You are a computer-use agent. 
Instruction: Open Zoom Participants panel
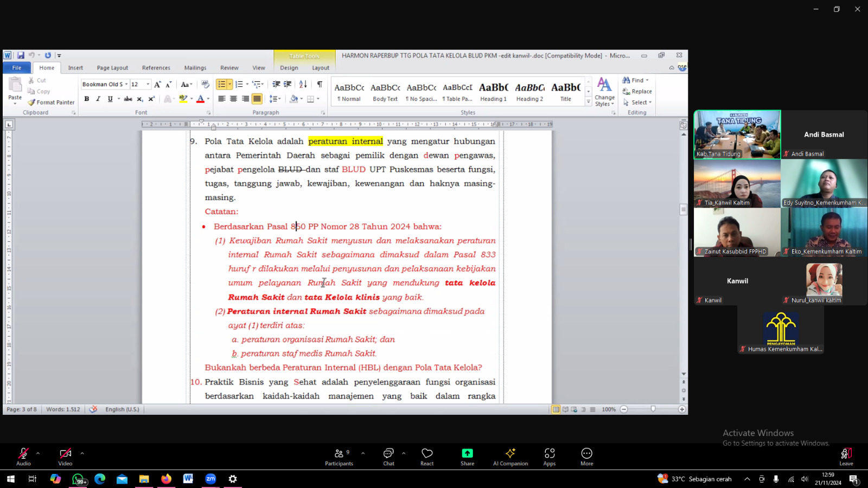point(339,456)
